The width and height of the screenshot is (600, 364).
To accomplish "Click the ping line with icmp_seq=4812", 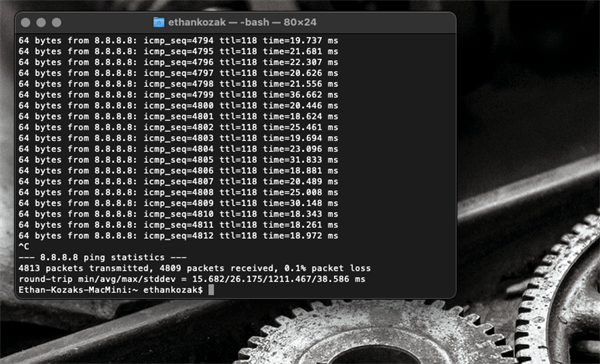I will point(178,236).
